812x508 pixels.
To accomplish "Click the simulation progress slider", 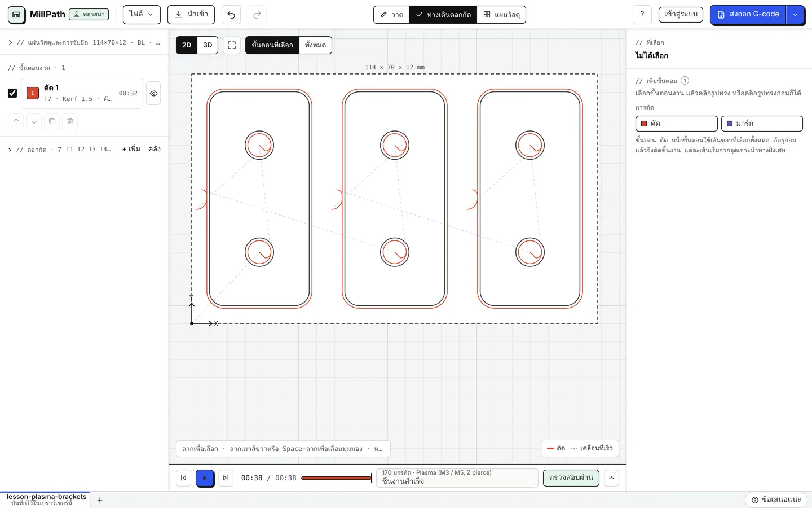I will click(337, 478).
